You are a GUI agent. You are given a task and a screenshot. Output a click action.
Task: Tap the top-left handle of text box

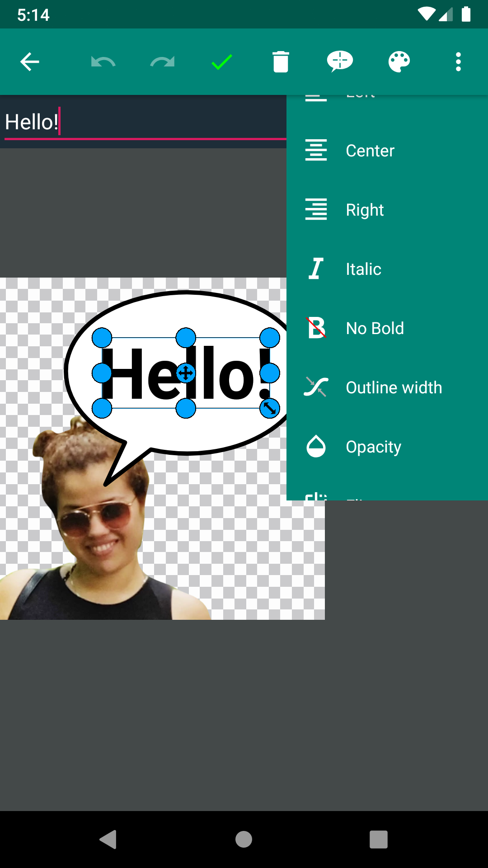102,338
